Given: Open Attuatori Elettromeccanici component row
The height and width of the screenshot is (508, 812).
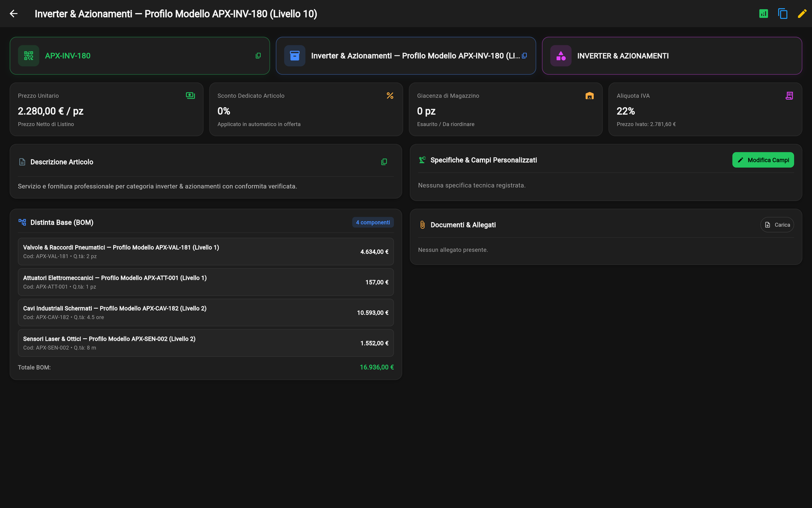Looking at the screenshot, I should [x=206, y=282].
